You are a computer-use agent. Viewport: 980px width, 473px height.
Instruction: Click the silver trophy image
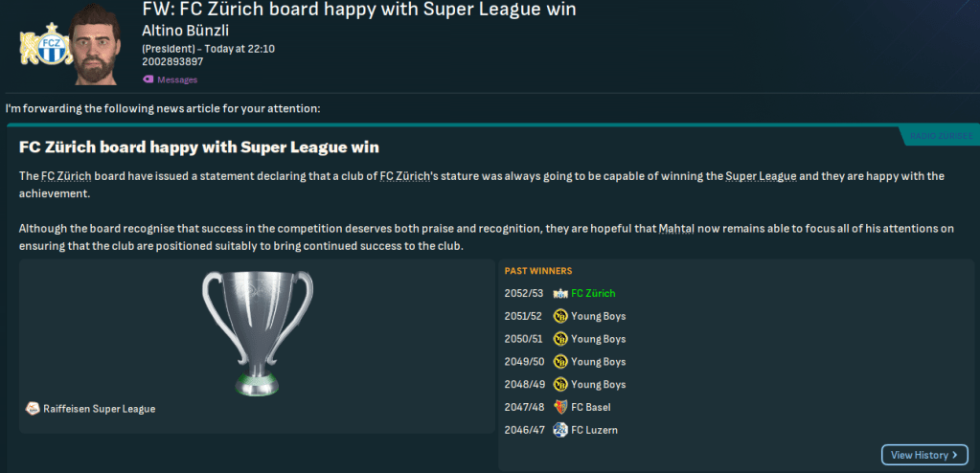tap(257, 333)
